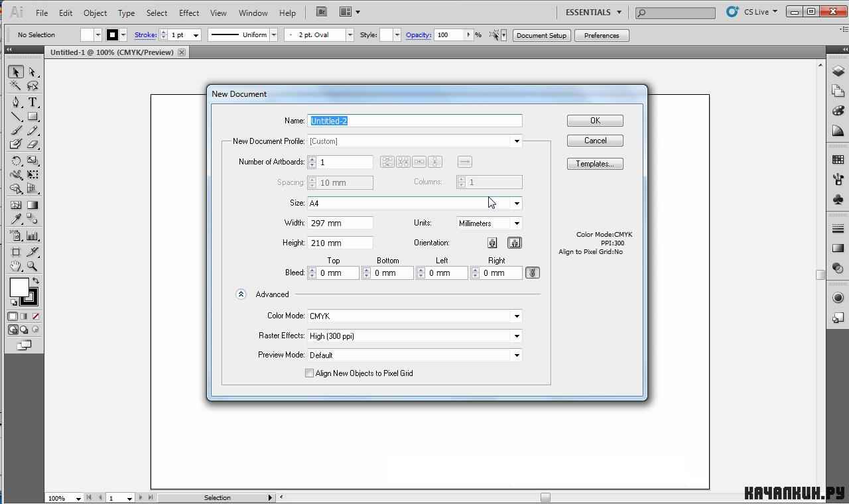The image size is (849, 504).
Task: Open the Preview Mode dropdown
Action: [x=415, y=355]
